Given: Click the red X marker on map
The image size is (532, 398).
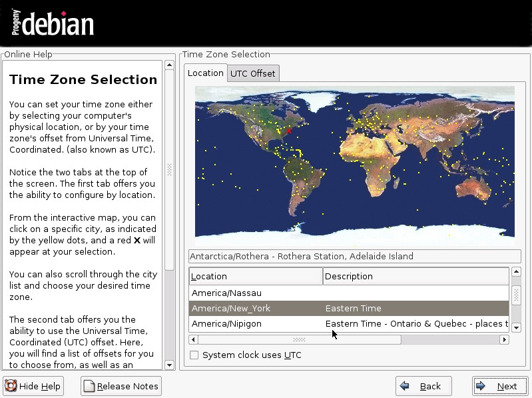Looking at the screenshot, I should pyautogui.click(x=289, y=131).
